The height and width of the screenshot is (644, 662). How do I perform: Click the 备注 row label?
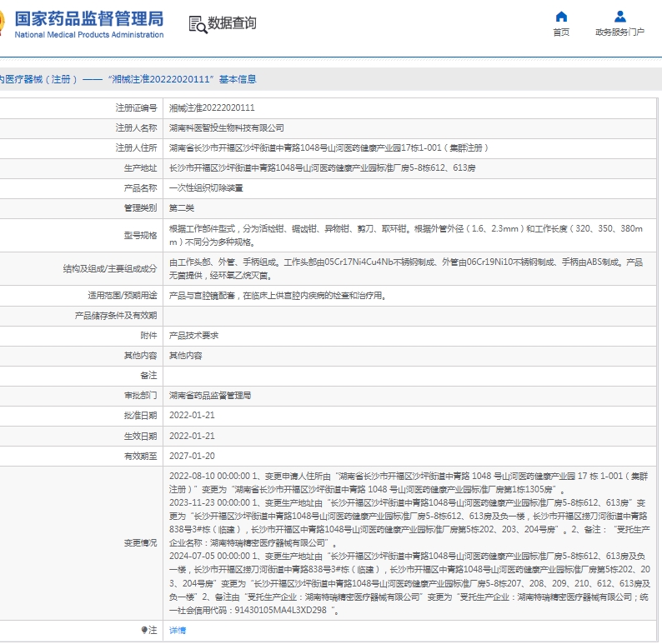148,376
